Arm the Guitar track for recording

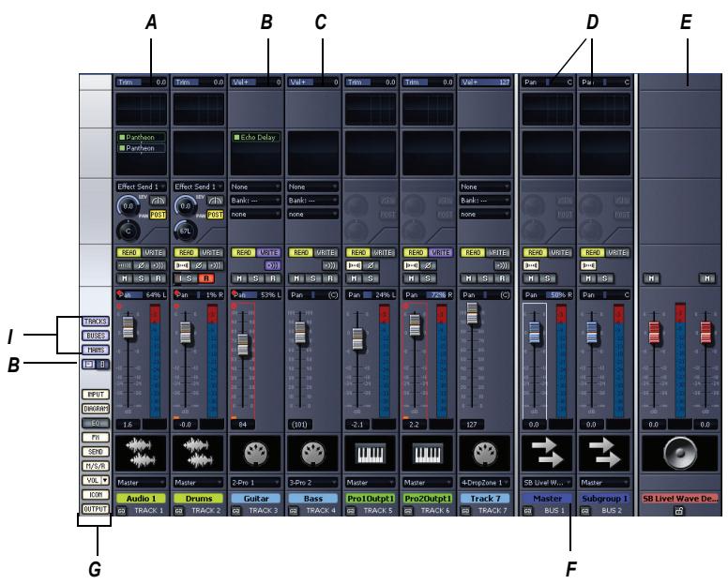pyautogui.click(x=273, y=278)
